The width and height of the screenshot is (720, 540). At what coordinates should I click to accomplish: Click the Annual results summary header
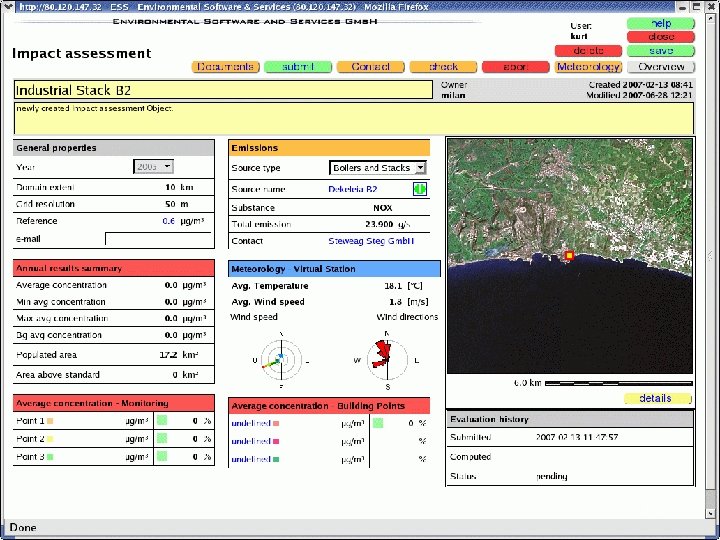(x=114, y=268)
